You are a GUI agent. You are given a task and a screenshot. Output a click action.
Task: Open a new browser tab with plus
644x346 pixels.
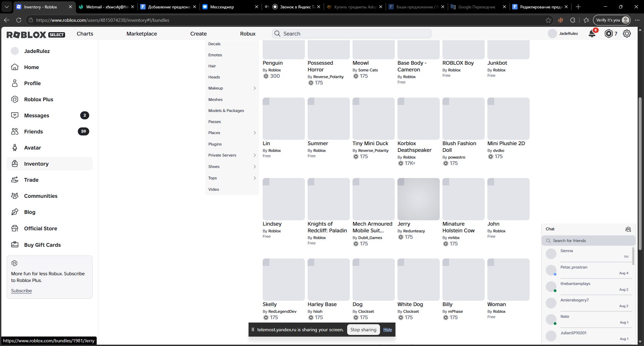[578, 7]
